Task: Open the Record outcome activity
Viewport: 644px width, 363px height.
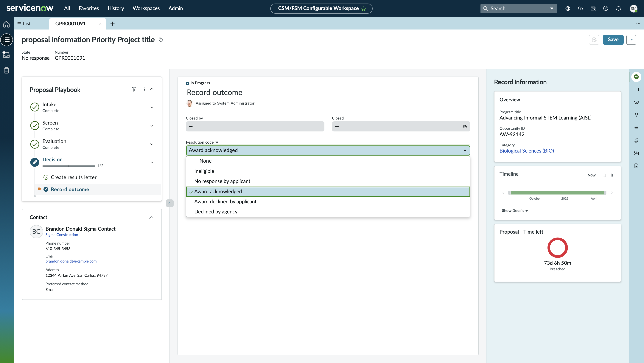Action: 70,190
